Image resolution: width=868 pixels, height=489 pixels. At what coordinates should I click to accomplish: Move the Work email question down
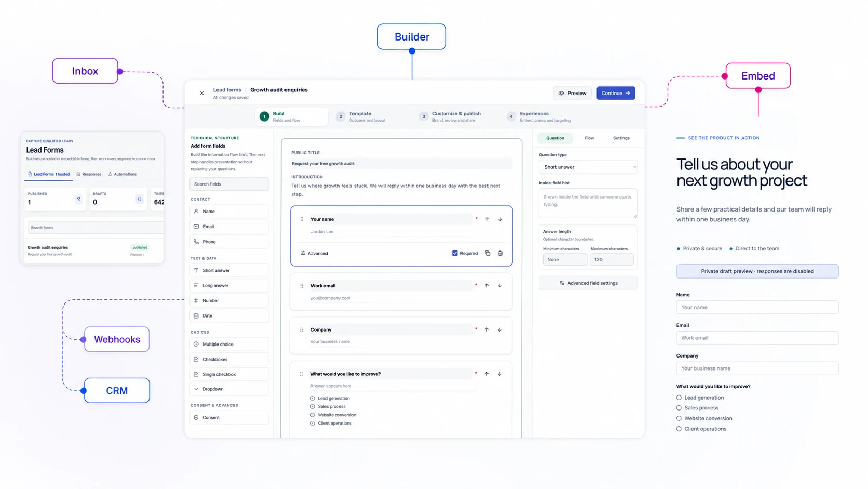click(500, 285)
